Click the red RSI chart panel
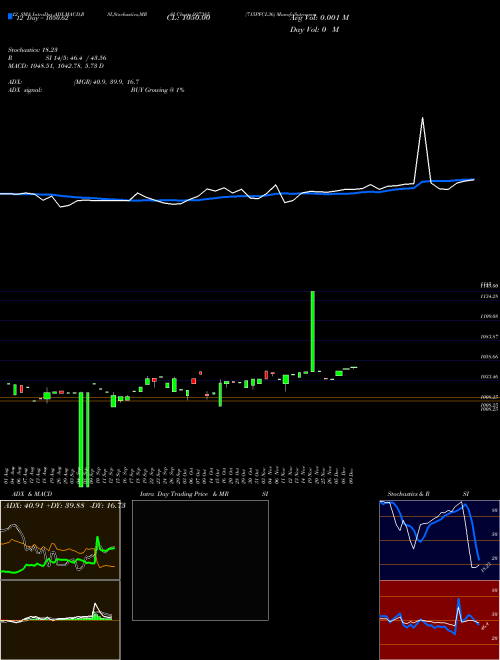 point(439,620)
